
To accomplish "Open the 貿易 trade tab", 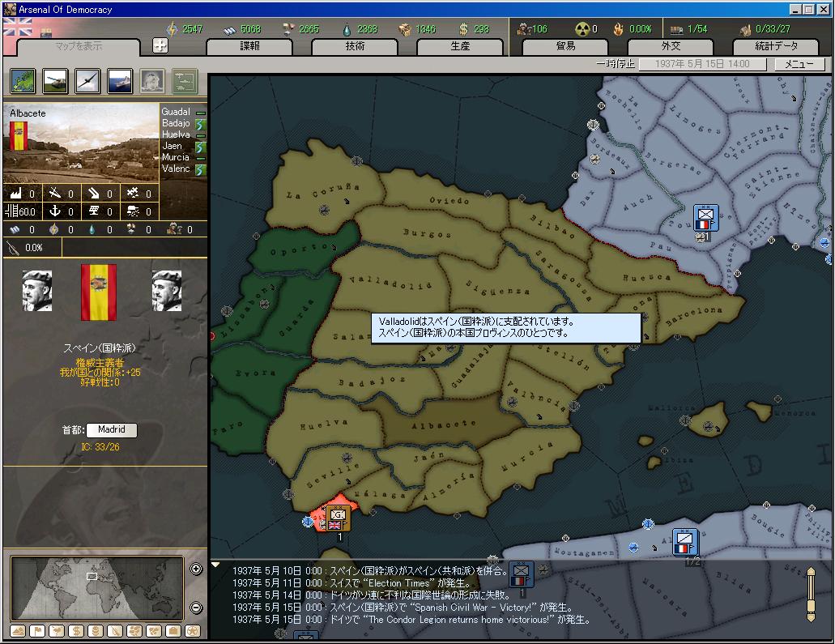I will pyautogui.click(x=565, y=46).
